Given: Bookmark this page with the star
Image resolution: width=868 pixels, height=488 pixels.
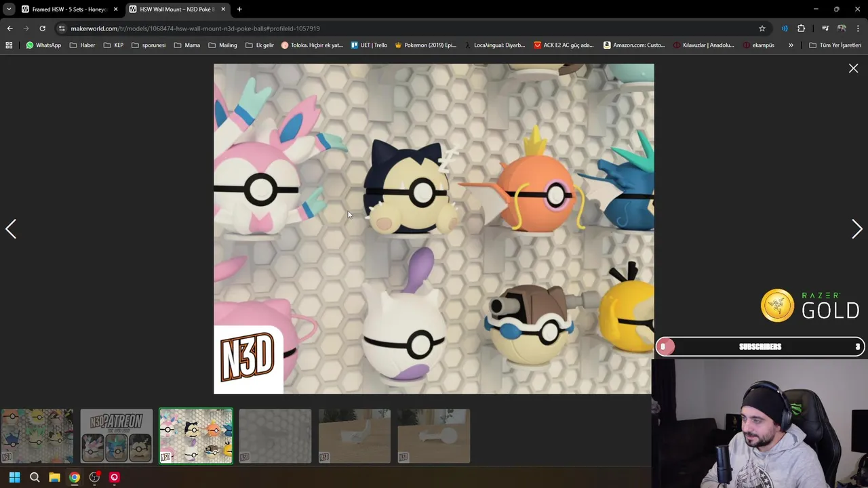Looking at the screenshot, I should (x=762, y=28).
